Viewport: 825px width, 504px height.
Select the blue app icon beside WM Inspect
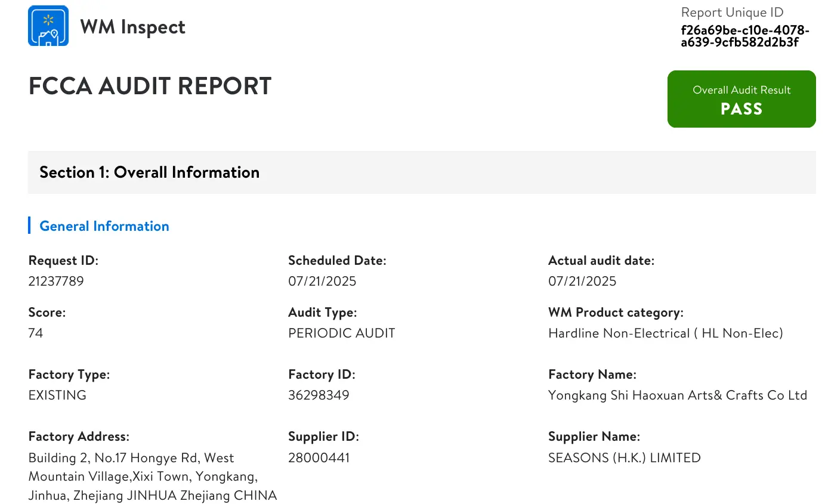click(x=48, y=26)
